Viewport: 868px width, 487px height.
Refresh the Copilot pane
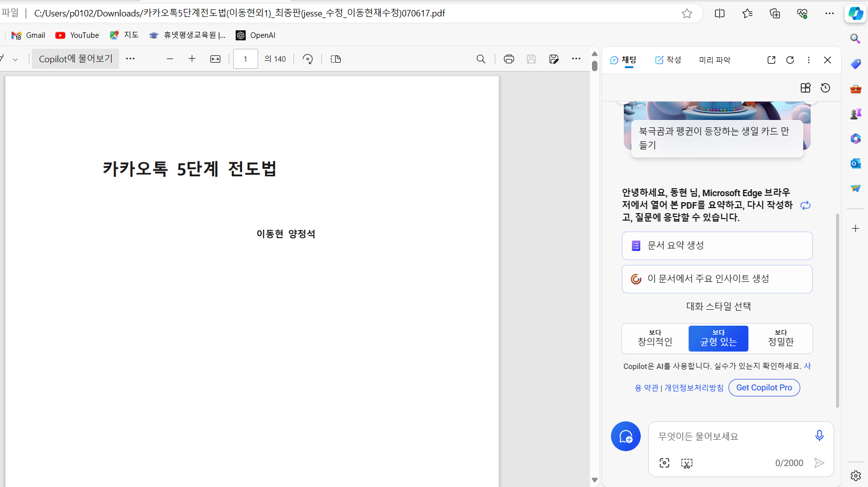point(790,60)
